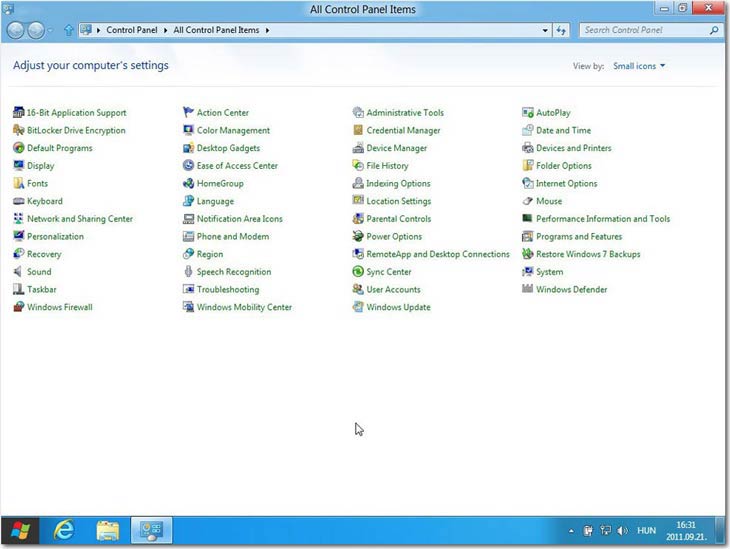Click the Windows Defender icon
The image size is (730, 549).
(528, 290)
